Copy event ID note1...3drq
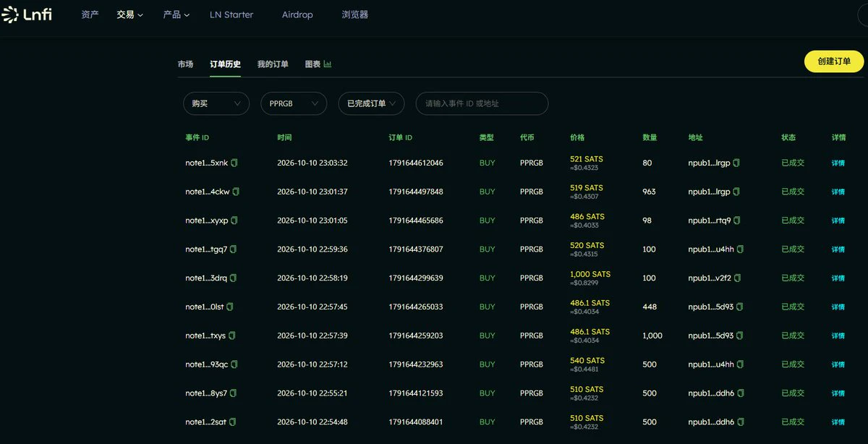868x444 pixels. pyautogui.click(x=234, y=278)
